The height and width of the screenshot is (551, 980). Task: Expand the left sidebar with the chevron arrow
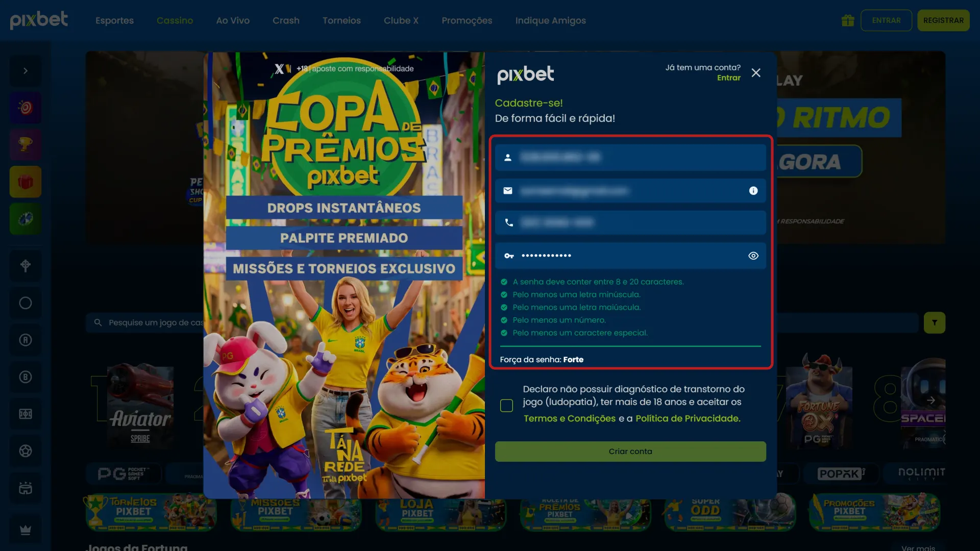[26, 71]
